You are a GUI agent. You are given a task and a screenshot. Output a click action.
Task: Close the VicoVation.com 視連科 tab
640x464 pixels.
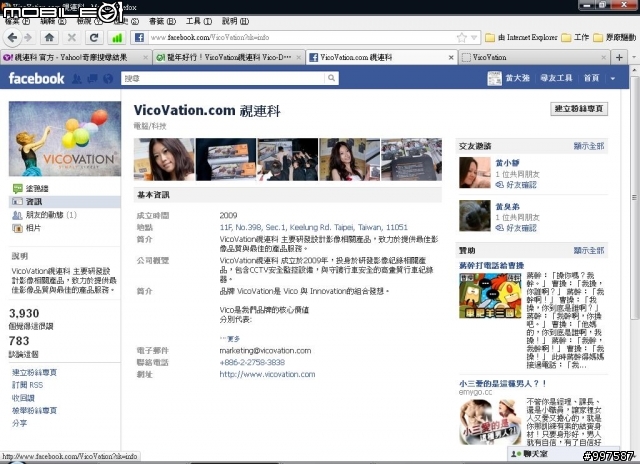[x=451, y=58]
